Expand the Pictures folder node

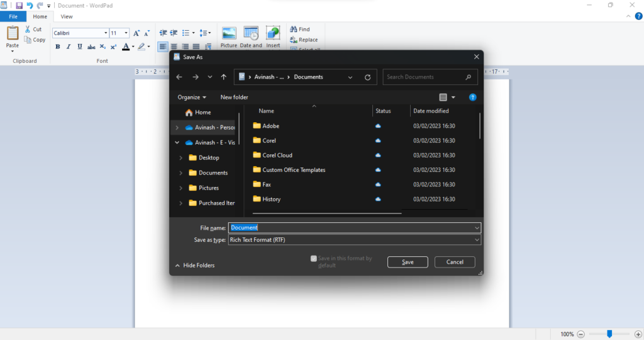pyautogui.click(x=180, y=188)
